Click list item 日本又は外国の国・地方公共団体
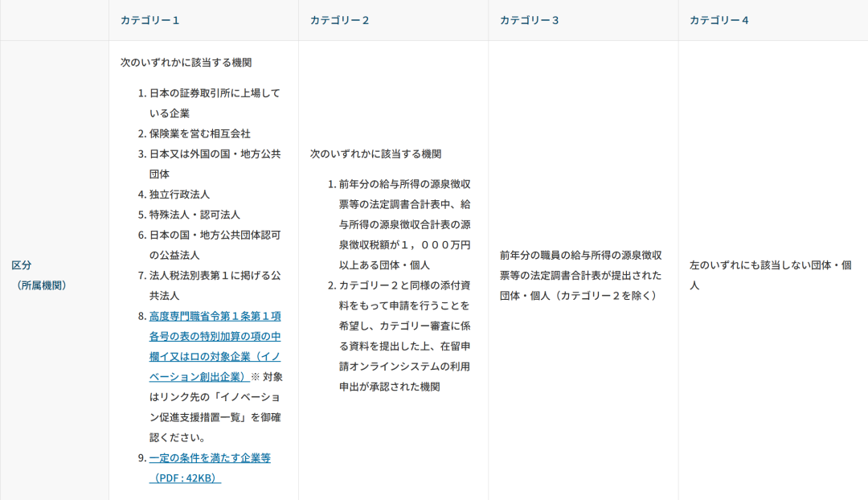The height and width of the screenshot is (500, 868). click(215, 163)
